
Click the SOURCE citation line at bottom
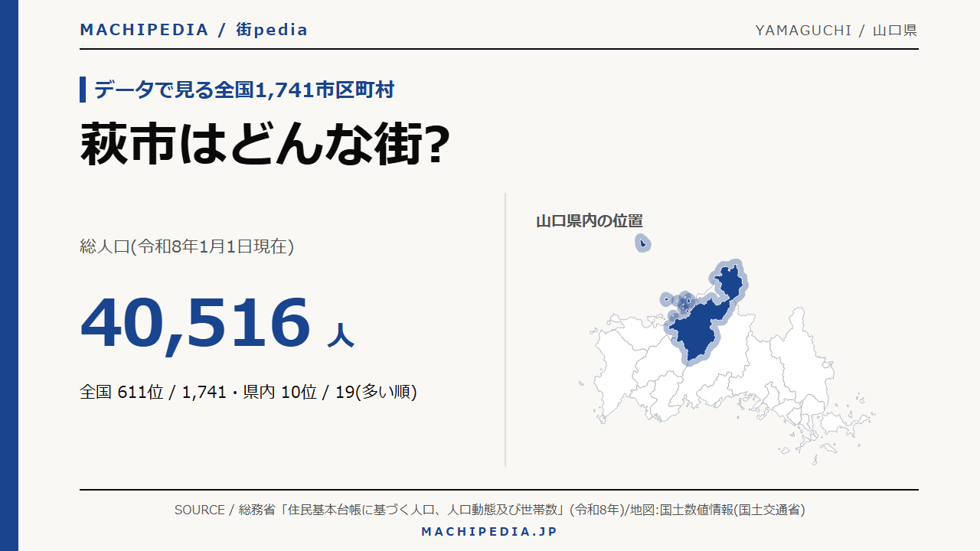pos(490,510)
